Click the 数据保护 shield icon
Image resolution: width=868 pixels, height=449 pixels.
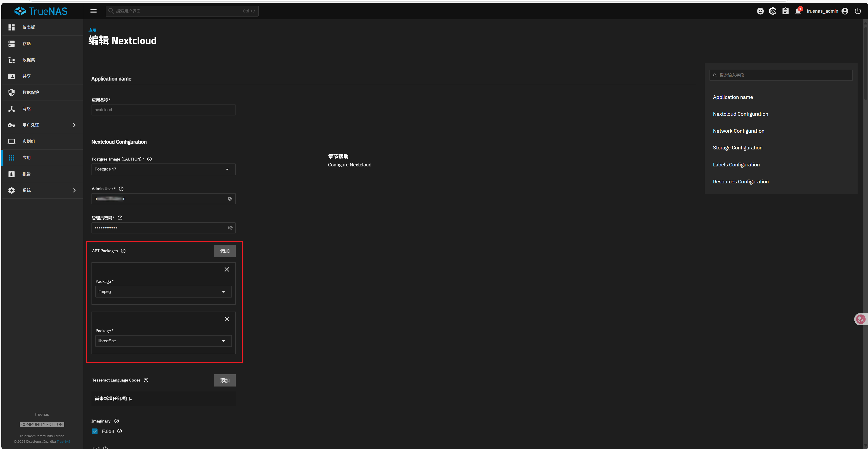tap(12, 92)
